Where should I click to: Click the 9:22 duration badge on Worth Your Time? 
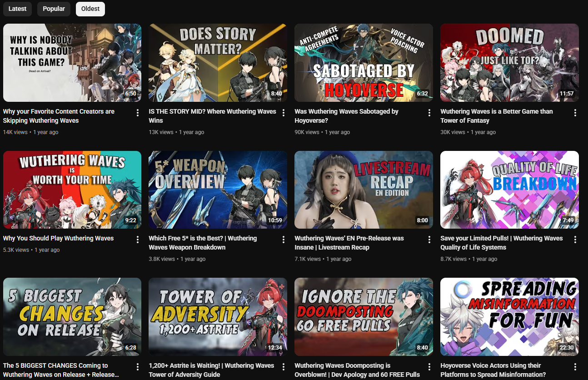[131, 220]
